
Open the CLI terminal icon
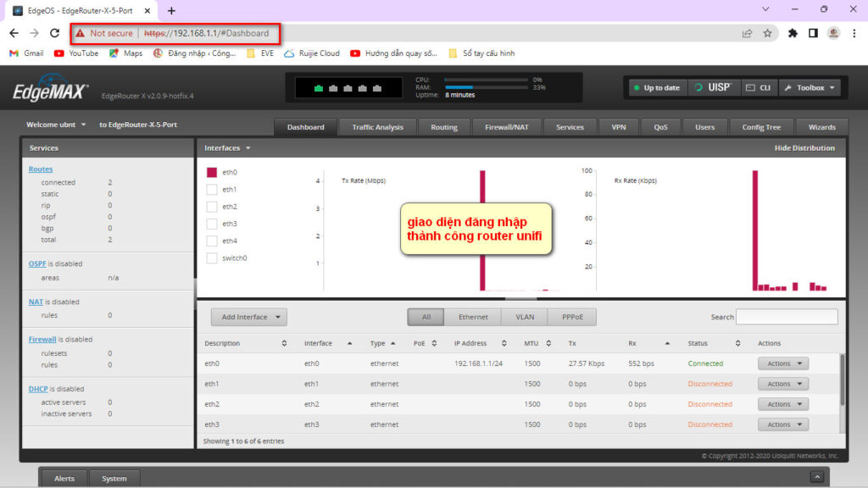pyautogui.click(x=758, y=87)
